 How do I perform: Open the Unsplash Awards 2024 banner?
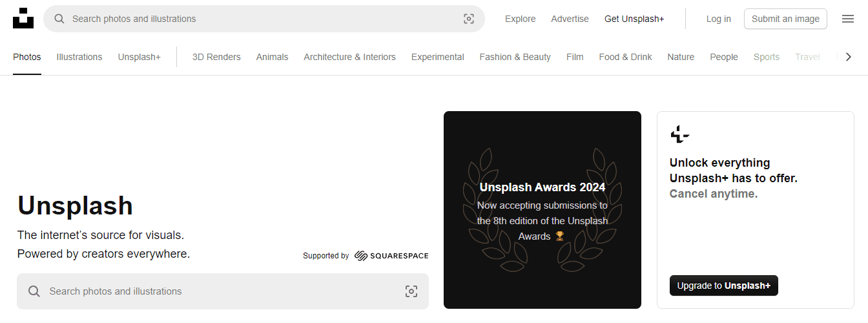[x=542, y=210]
